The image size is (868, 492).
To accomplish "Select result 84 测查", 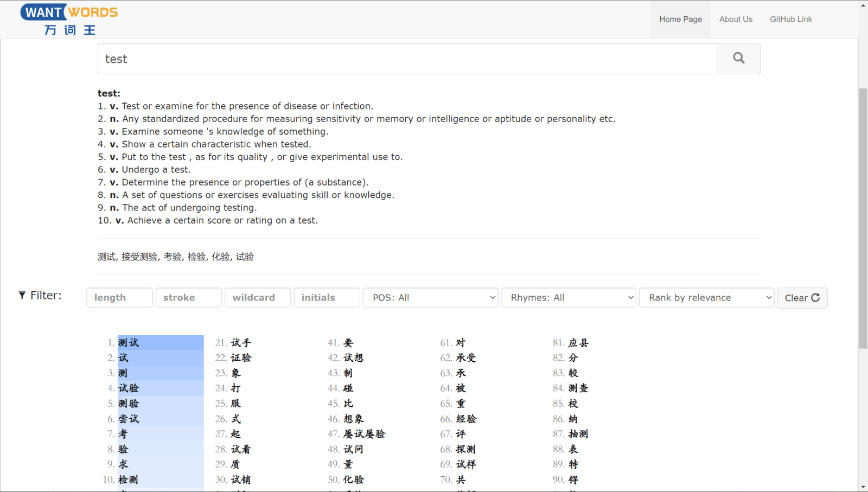I will 578,388.
